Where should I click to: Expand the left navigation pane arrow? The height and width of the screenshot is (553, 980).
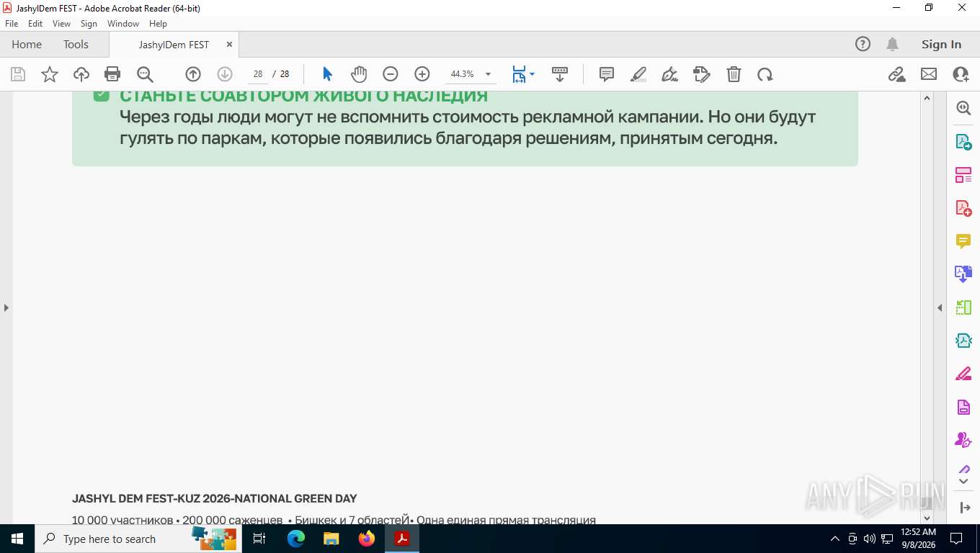6,307
